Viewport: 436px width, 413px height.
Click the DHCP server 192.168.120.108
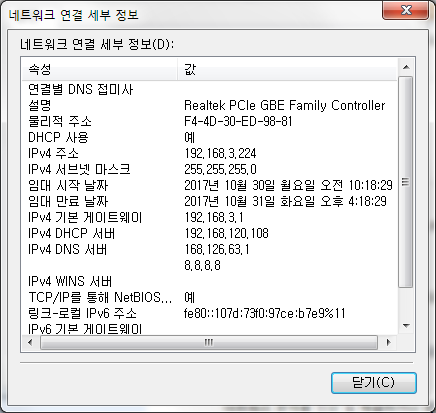(226, 233)
